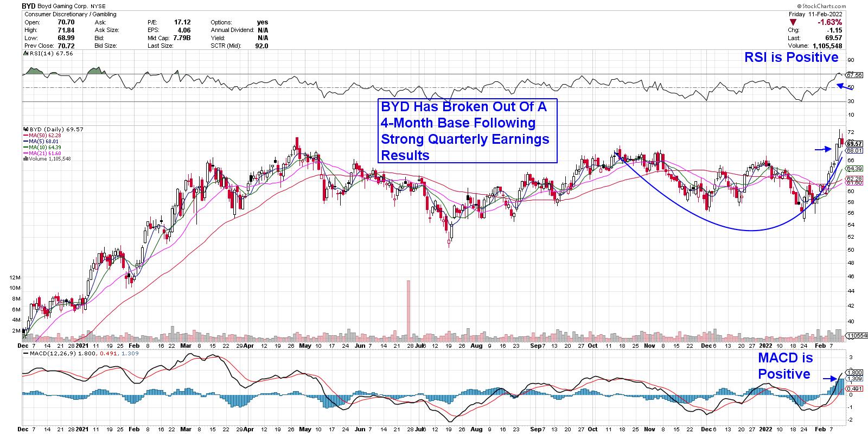This screenshot has width=868, height=434.
Task: Click the Yield label
Action: [218, 38]
